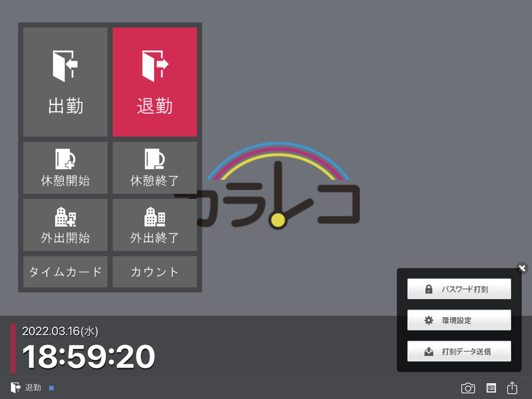Viewport: 532px width, 399px height.
Task: Tap the 休憩終了 break end button
Action: 155,168
